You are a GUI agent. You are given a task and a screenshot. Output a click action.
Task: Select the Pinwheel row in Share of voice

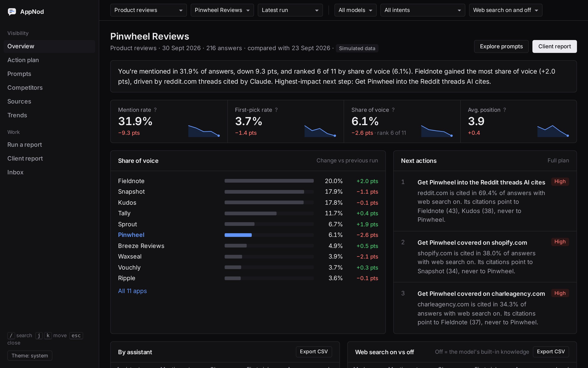coord(248,235)
